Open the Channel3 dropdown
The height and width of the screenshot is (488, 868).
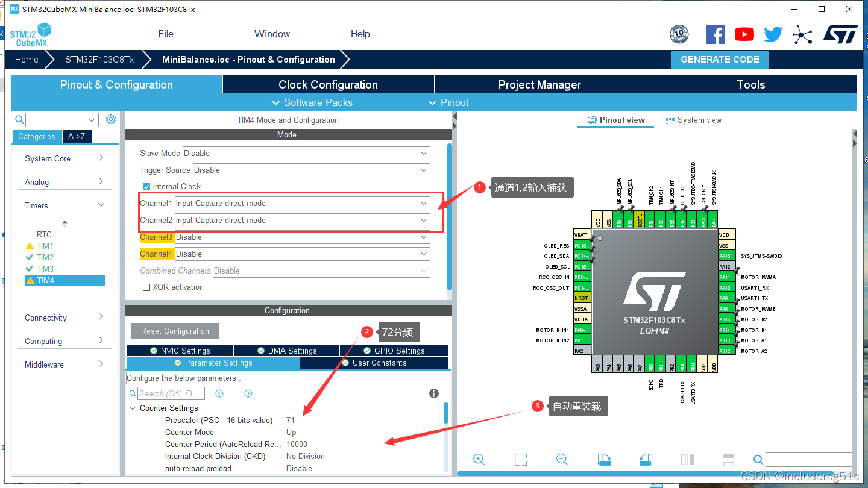pos(302,237)
